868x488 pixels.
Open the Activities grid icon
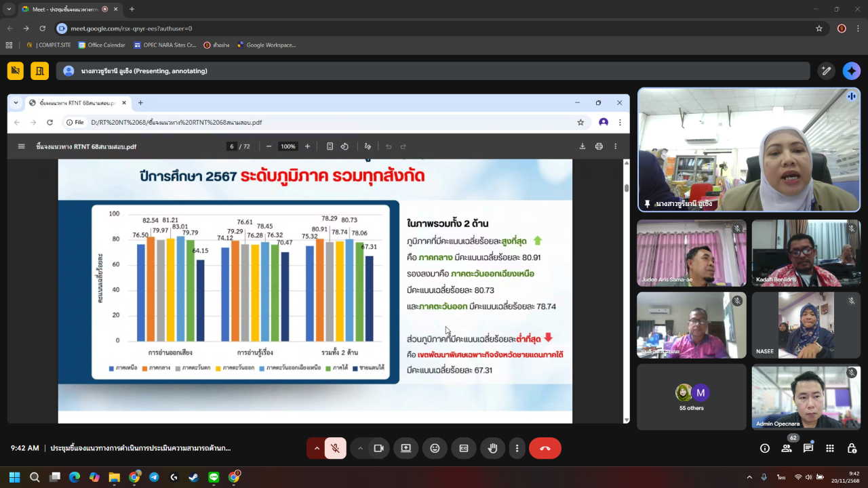coord(830,448)
